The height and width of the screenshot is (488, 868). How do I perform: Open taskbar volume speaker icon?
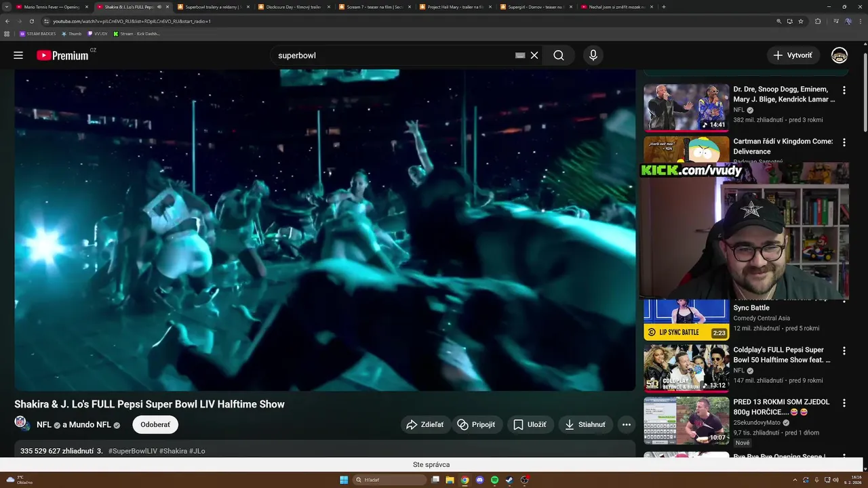pyautogui.click(x=835, y=480)
